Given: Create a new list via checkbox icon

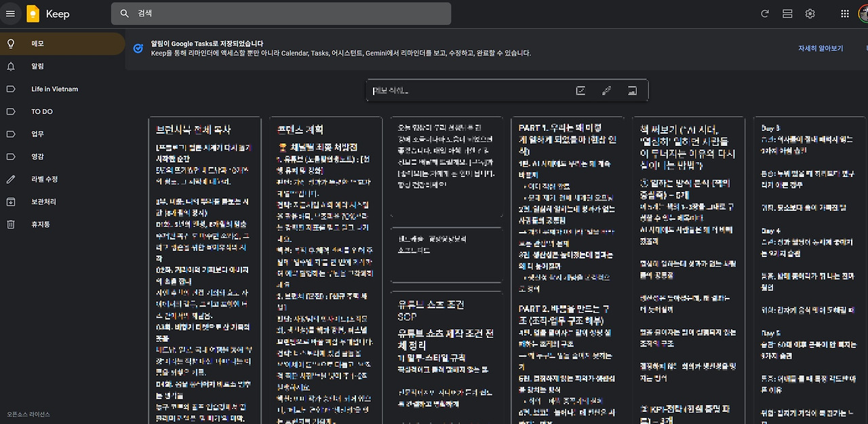Looking at the screenshot, I should point(580,90).
